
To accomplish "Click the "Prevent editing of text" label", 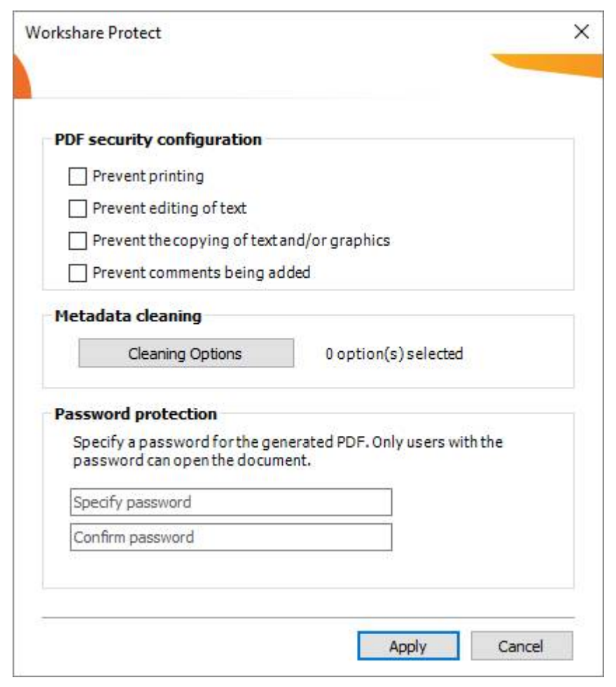I will [169, 209].
